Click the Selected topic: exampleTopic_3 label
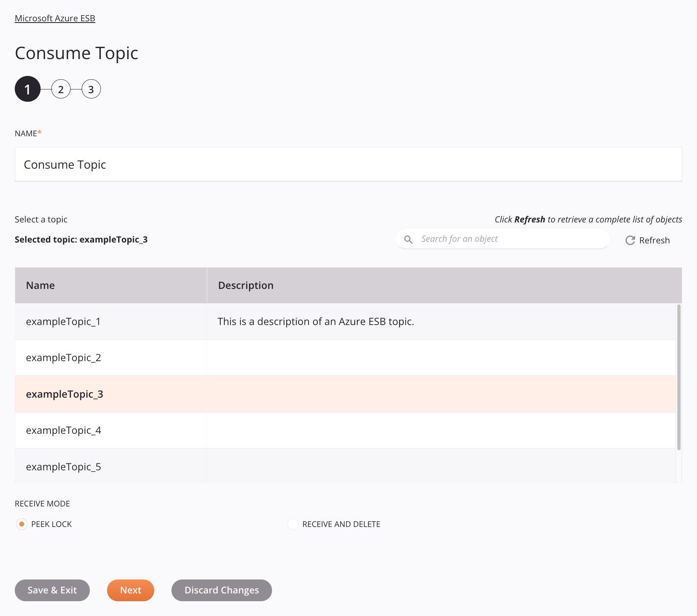 (81, 240)
